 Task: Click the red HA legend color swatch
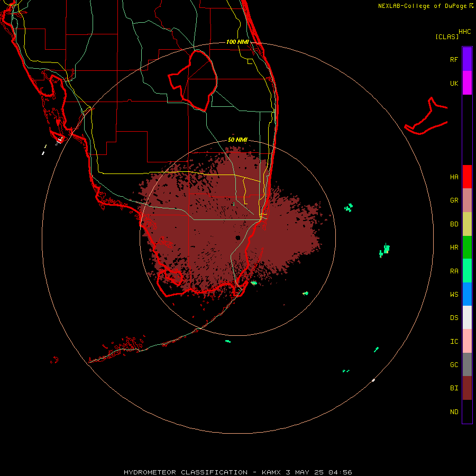(x=467, y=177)
